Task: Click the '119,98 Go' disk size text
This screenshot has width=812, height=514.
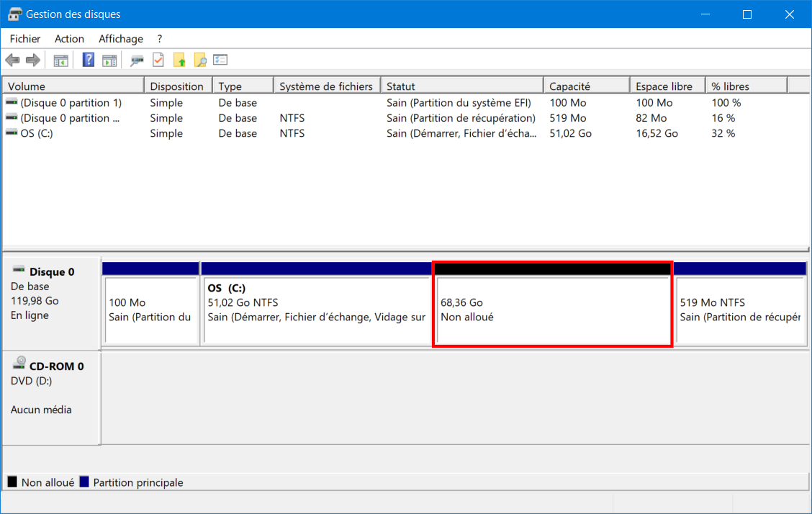Action: coord(35,301)
